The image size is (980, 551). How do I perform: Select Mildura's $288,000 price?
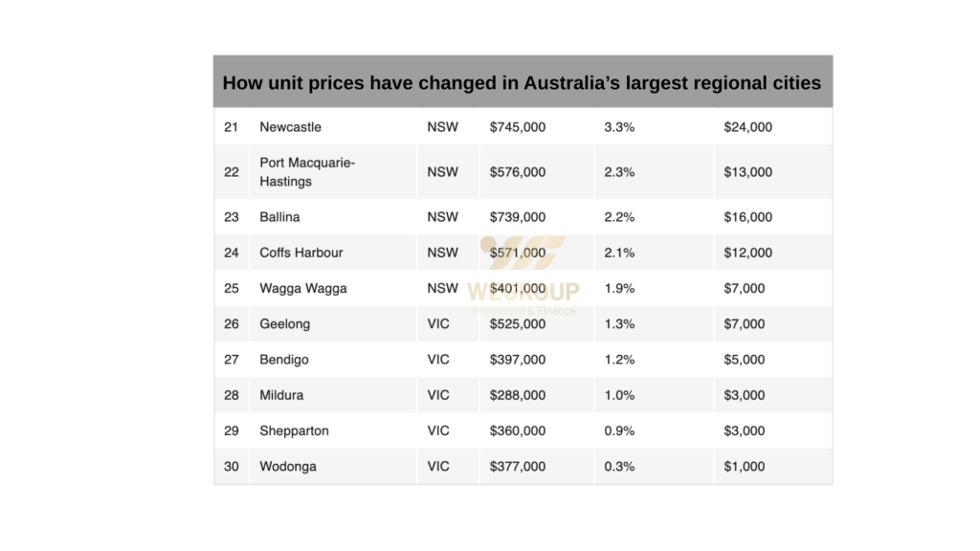click(517, 395)
